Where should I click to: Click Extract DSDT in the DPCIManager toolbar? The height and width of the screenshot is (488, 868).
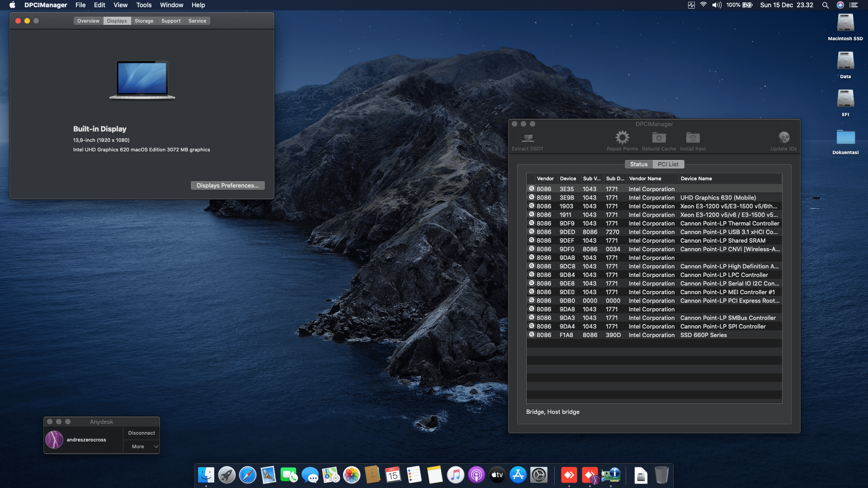(x=528, y=141)
